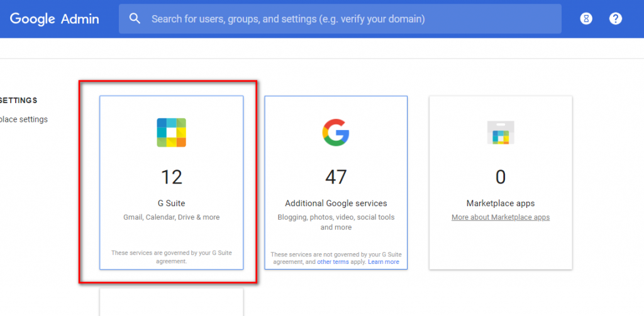
Task: Click the G Suite colorful grid icon
Action: 171,133
